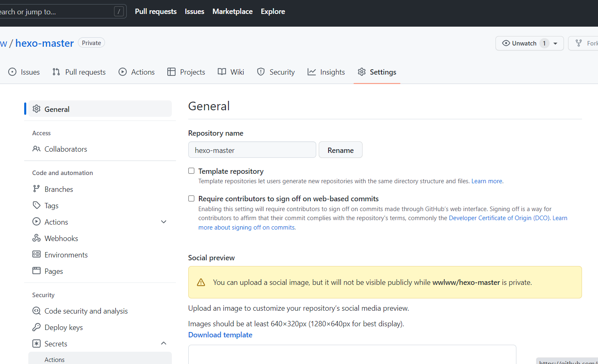Click the Webhooks icon
Screen dimensions: 598x364
pos(37,238)
